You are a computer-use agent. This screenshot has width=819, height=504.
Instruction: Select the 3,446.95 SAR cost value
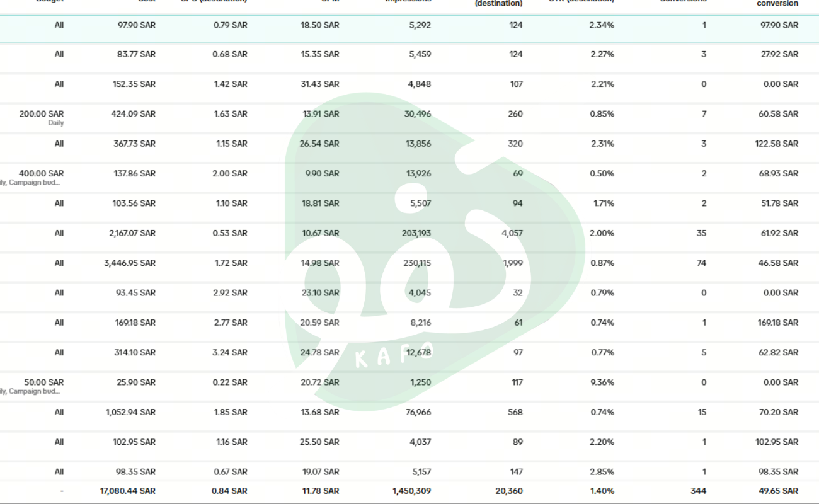click(x=130, y=263)
